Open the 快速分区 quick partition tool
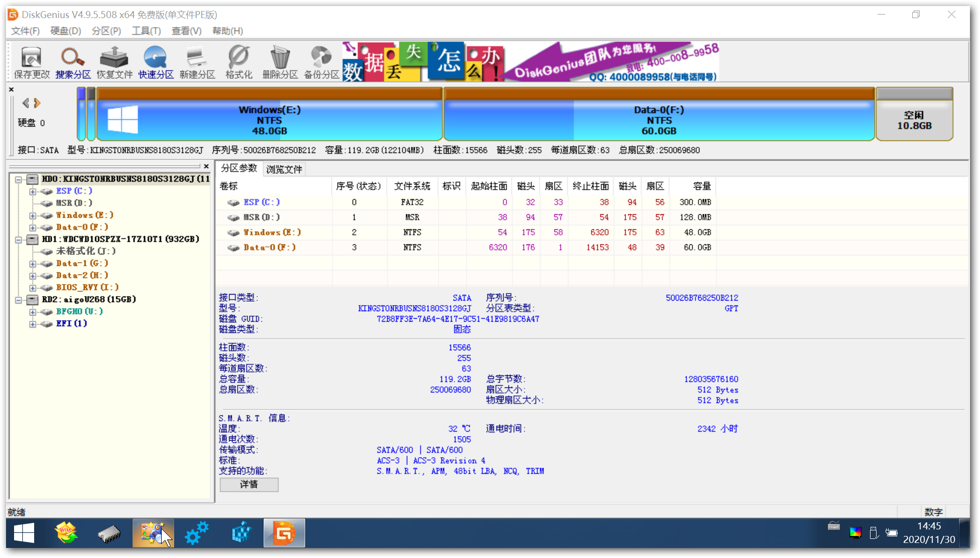The width and height of the screenshot is (980, 558). pos(156,62)
